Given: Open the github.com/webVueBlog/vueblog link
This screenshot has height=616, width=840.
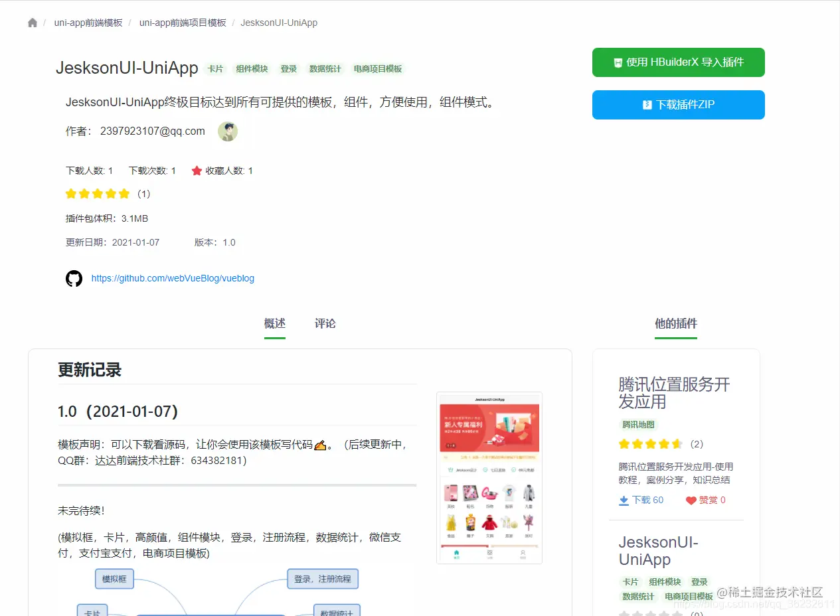Looking at the screenshot, I should coord(173,278).
